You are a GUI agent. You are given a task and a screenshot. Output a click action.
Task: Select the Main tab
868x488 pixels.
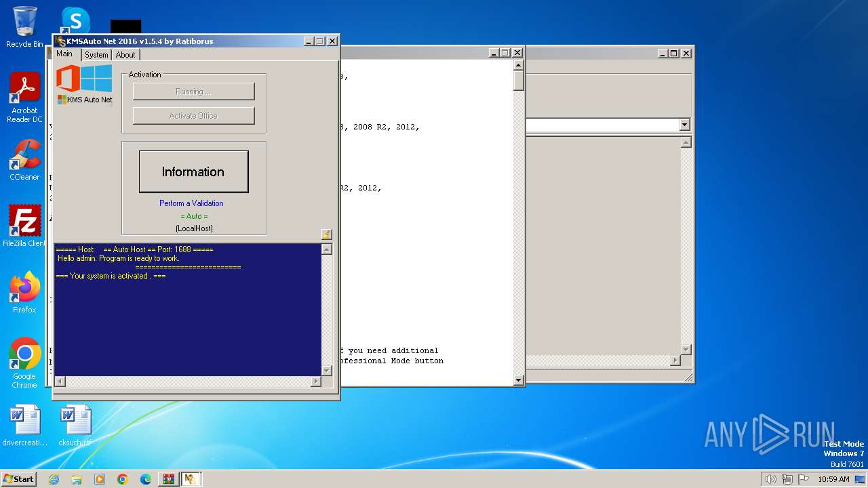click(x=64, y=54)
